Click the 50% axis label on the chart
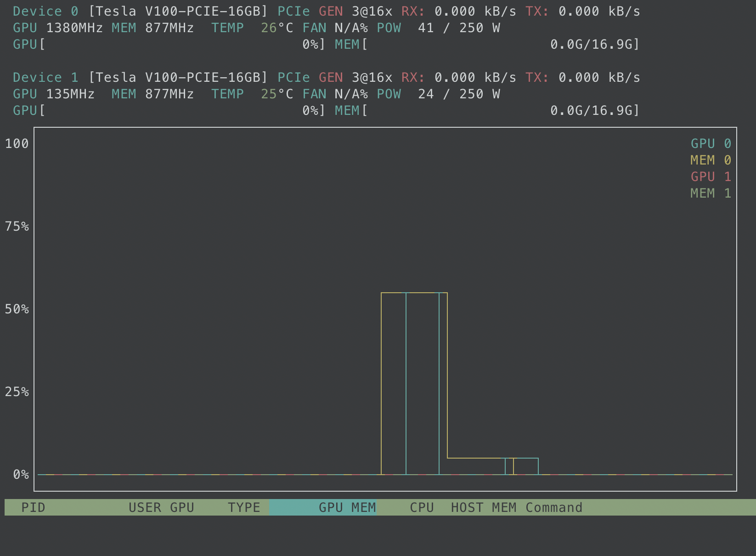Screen dimensions: 756x556 pos(17,309)
